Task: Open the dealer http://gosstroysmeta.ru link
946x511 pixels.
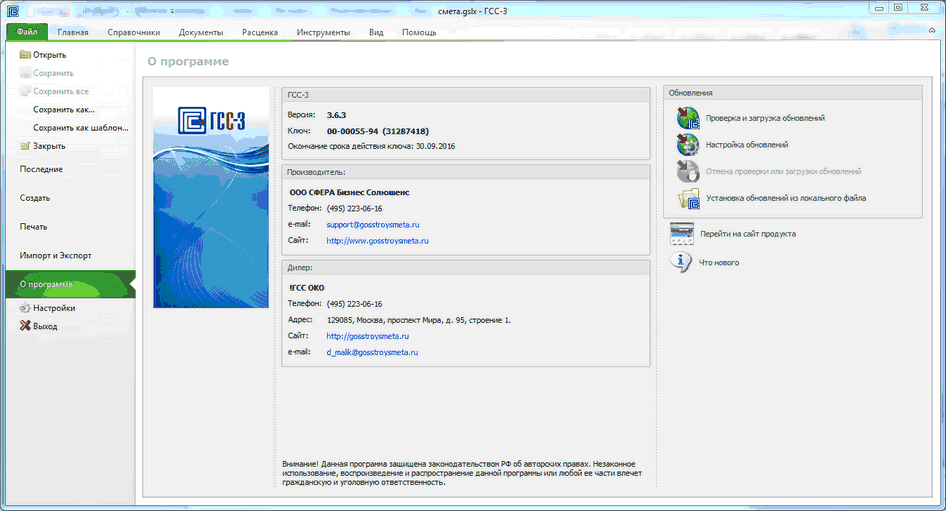Action: 367,336
